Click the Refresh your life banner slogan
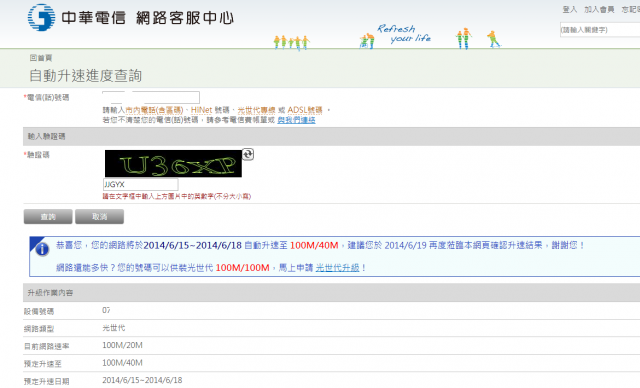Image resolution: width=640 pixels, height=388 pixels. (404, 33)
